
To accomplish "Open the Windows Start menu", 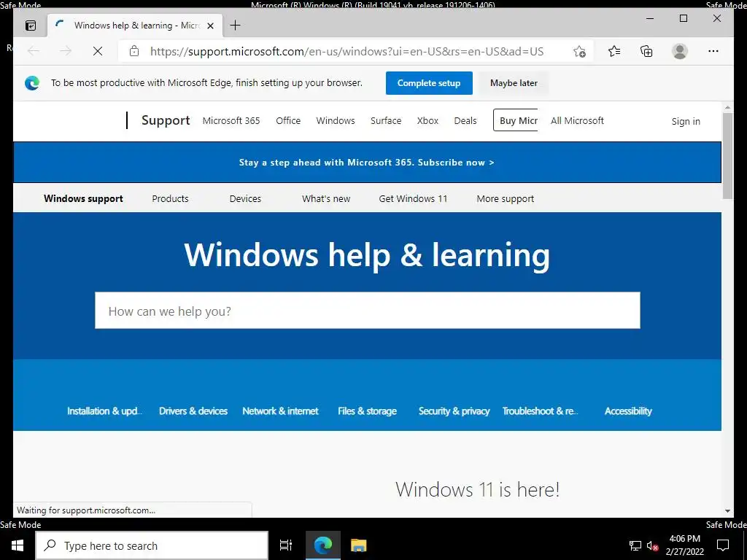I will 18,545.
